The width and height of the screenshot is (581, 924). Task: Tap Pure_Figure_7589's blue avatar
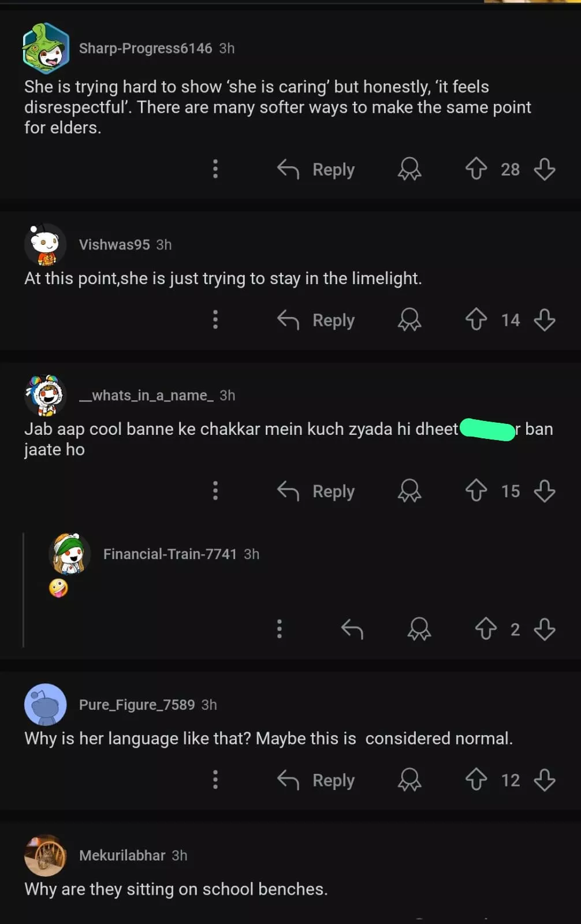tap(46, 705)
